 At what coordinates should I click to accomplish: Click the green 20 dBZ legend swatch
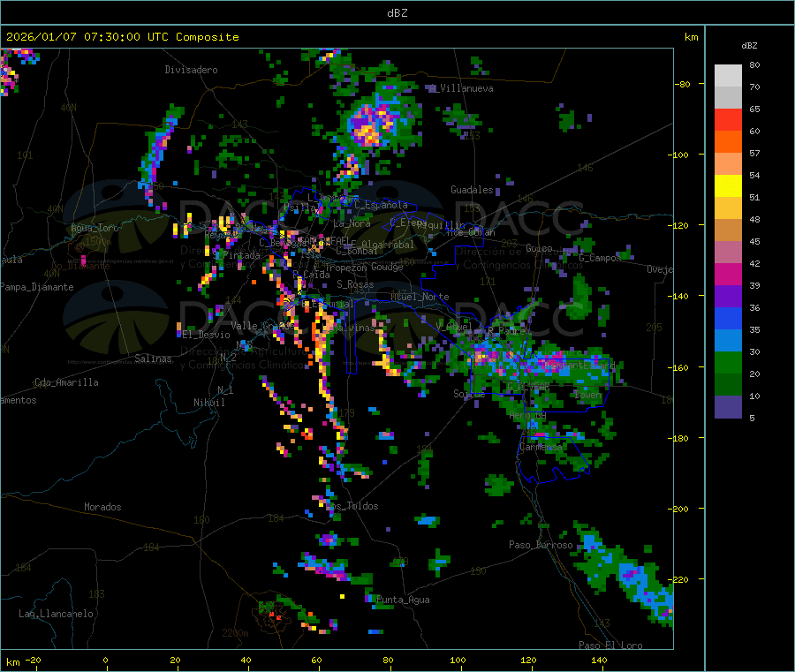[x=728, y=362]
